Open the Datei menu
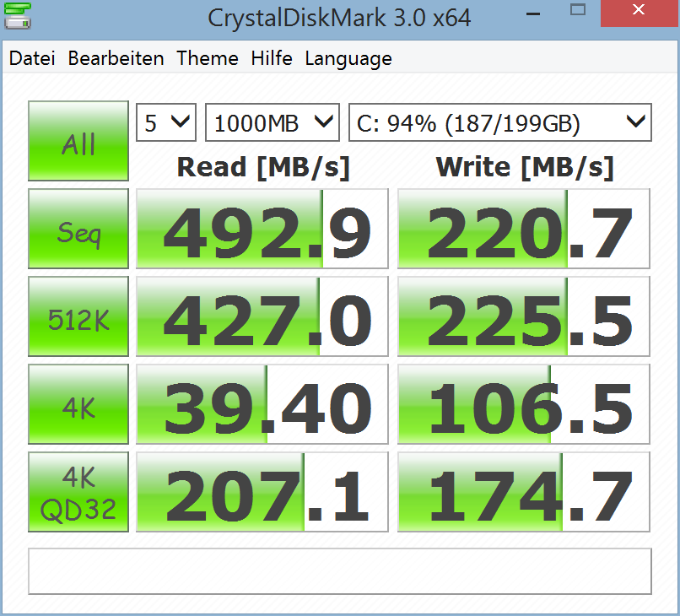Screen dimensions: 680x616 click(32, 58)
